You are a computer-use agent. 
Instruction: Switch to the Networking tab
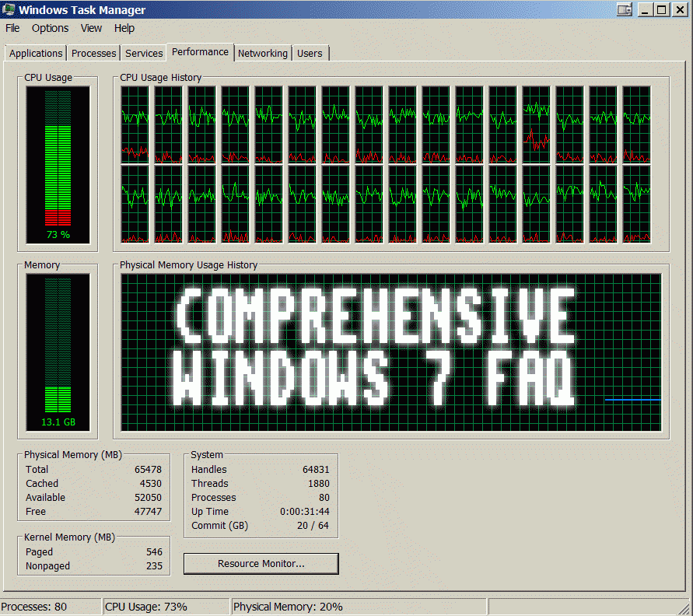263,54
